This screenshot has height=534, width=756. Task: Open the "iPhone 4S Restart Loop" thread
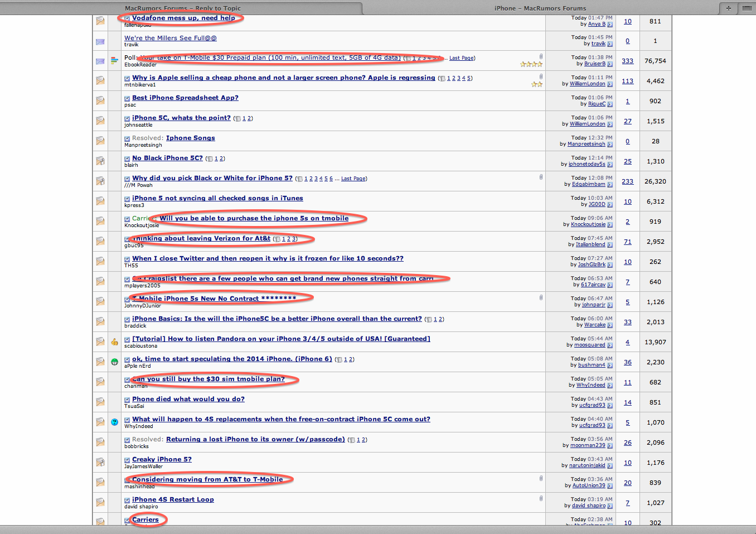[173, 499]
